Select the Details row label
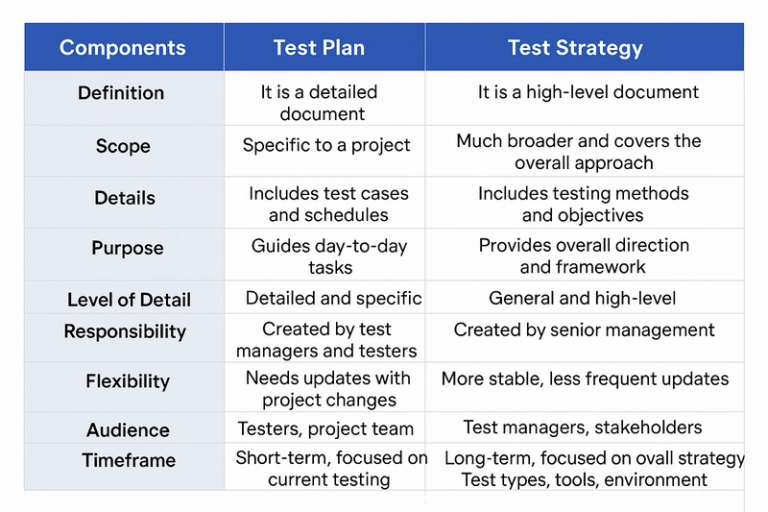The image size is (768, 512). [x=125, y=198]
